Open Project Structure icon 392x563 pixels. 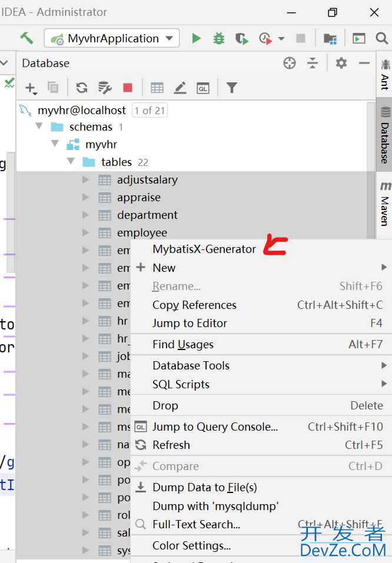pos(330,38)
